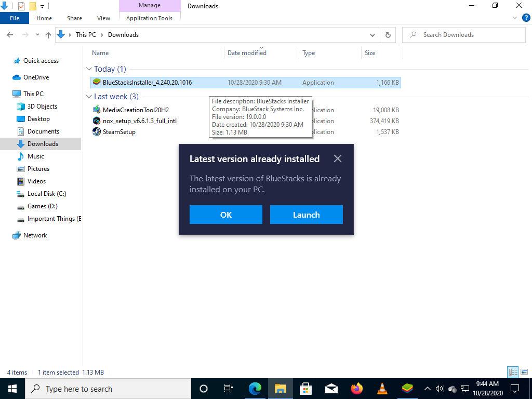Image resolution: width=532 pixels, height=399 pixels.
Task: Click Launch in the BlueStacks dialog
Action: pos(307,215)
